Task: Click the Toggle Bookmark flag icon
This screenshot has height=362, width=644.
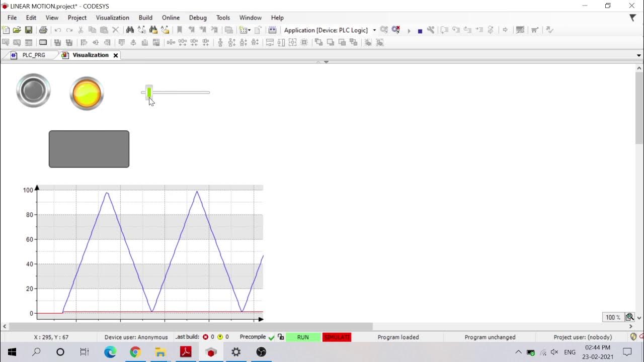Action: [179, 30]
